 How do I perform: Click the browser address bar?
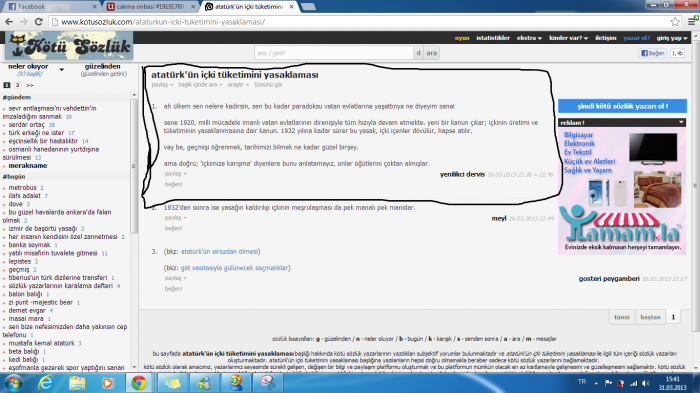pyautogui.click(x=359, y=21)
